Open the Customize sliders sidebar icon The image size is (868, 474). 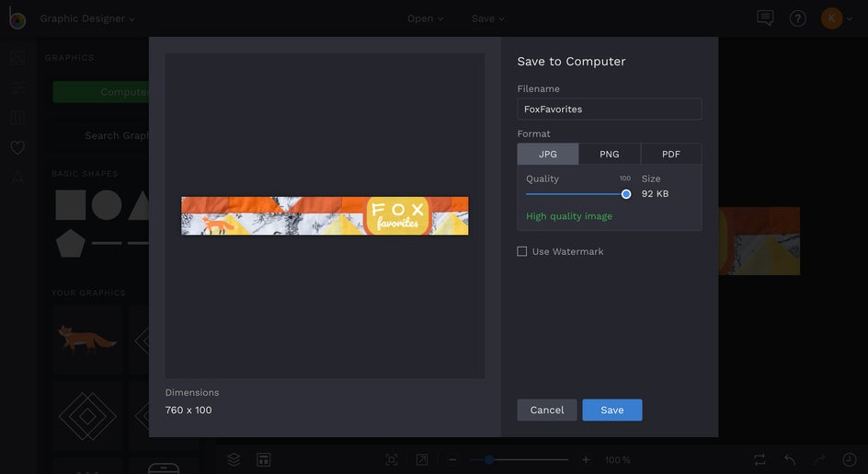coord(17,87)
